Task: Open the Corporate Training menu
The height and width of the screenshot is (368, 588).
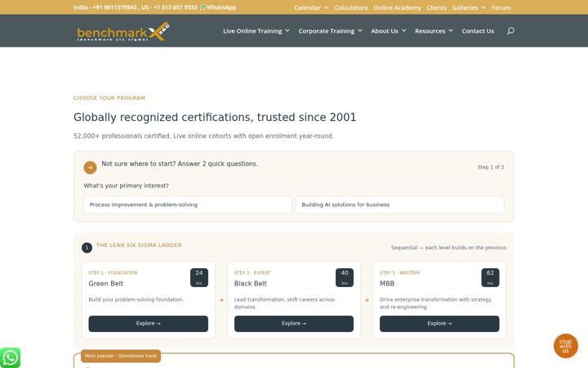Action: point(330,31)
